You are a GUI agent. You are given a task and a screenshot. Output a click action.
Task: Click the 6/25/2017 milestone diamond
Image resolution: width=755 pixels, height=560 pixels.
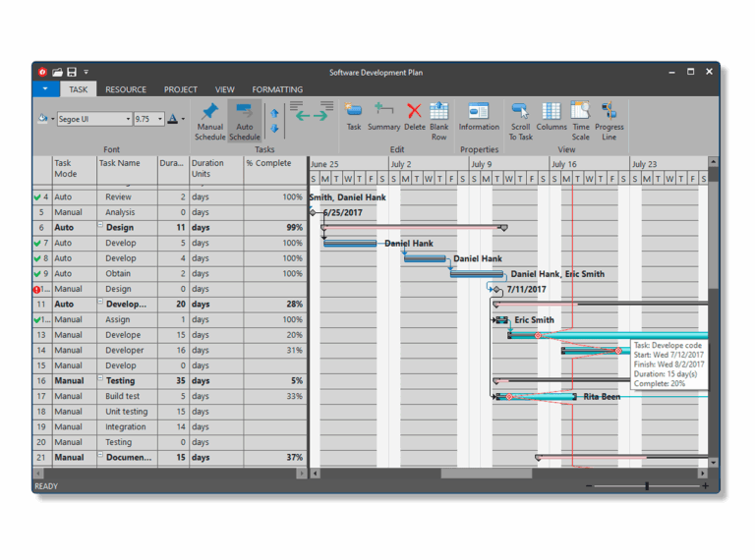coord(313,212)
